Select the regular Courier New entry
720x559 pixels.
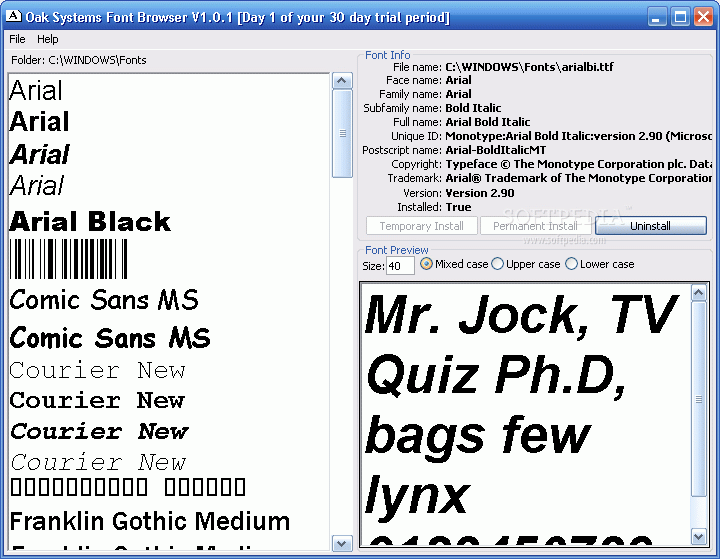pyautogui.click(x=97, y=370)
